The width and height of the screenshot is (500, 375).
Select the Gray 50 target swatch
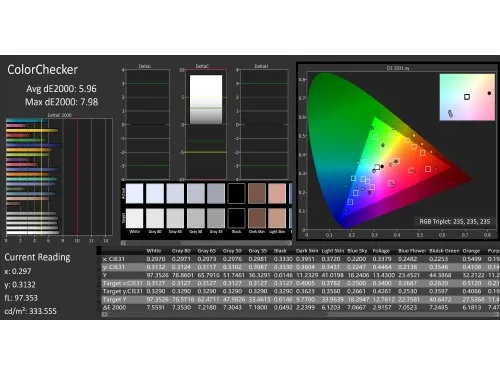(196, 218)
